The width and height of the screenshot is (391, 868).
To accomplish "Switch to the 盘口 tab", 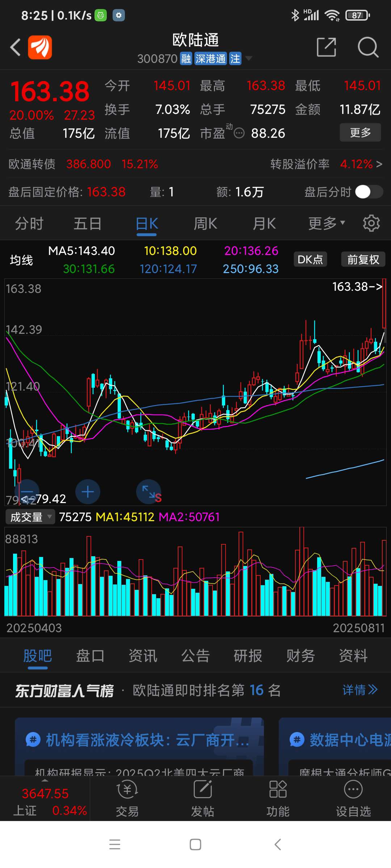I will (90, 656).
